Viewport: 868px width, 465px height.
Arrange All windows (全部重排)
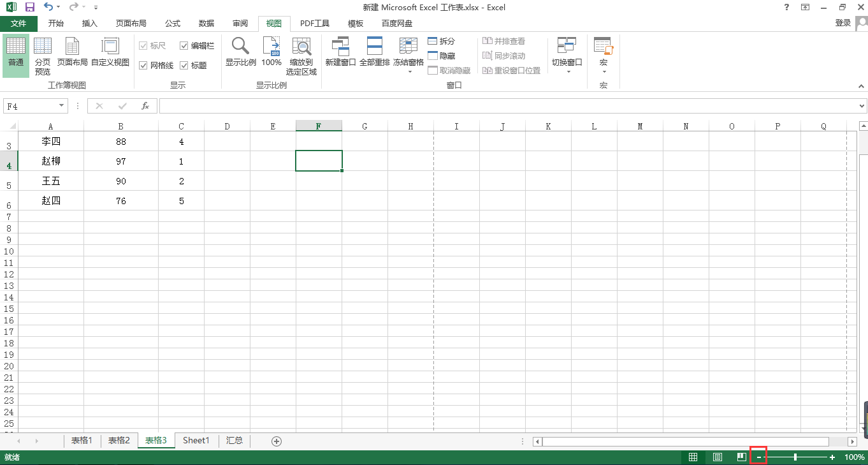(375, 52)
